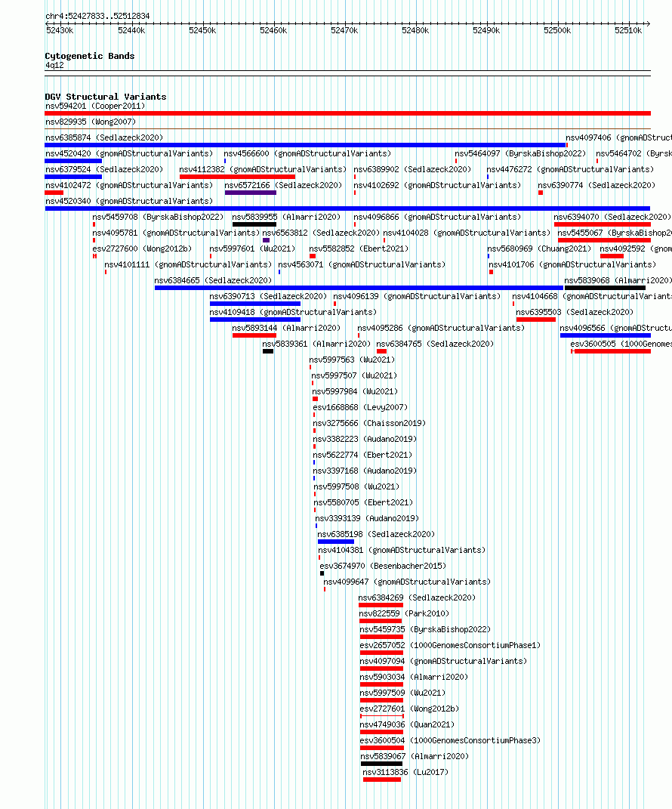
Task: Click nsv5839955 (Almarri2020) label
Action: [287, 218]
